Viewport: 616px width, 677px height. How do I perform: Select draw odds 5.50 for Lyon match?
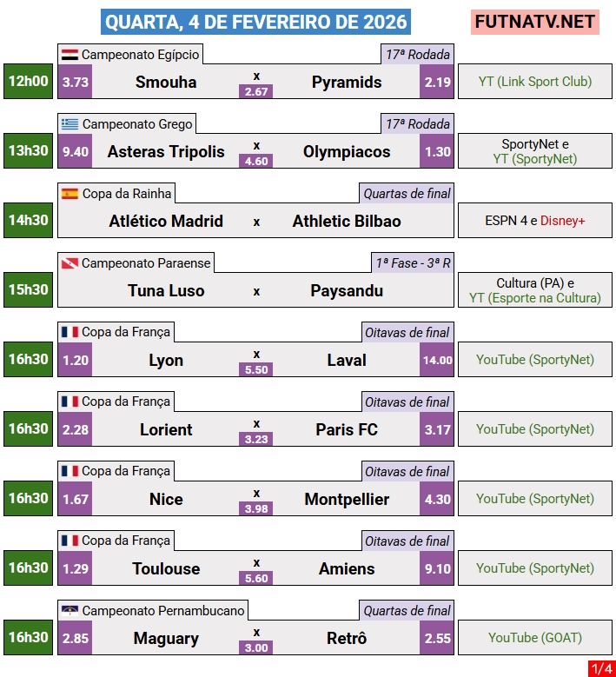pos(256,369)
